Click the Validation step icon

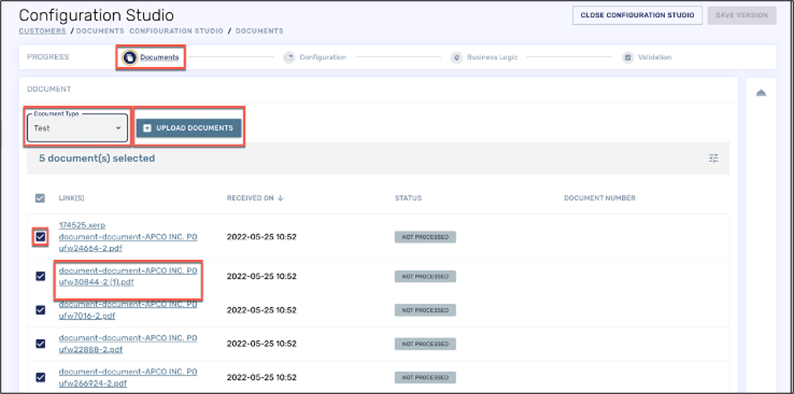pos(627,57)
